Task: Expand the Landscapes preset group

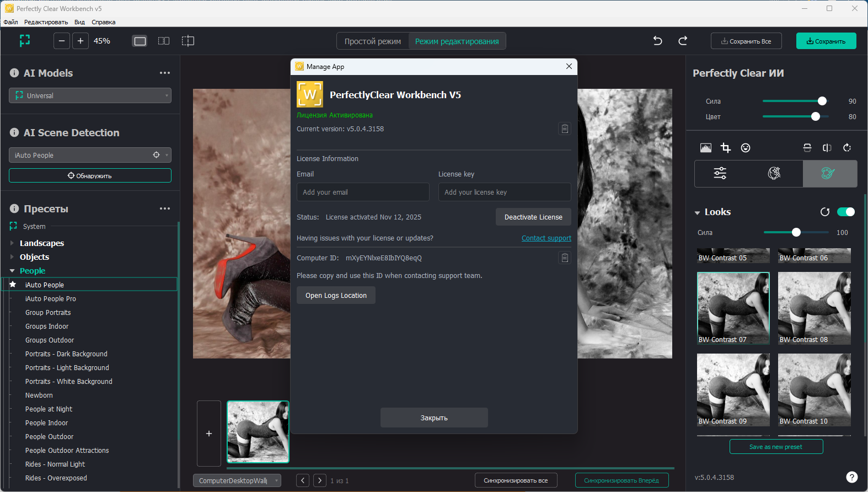Action: point(12,243)
